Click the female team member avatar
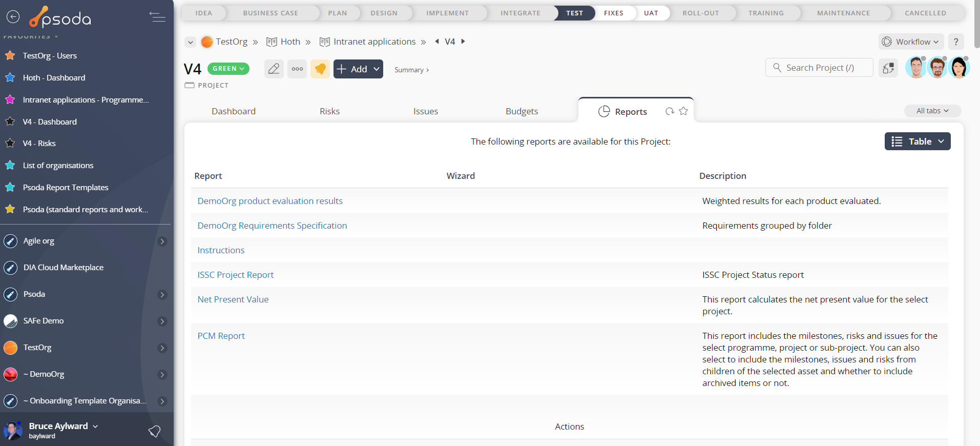980x446 pixels. (959, 67)
